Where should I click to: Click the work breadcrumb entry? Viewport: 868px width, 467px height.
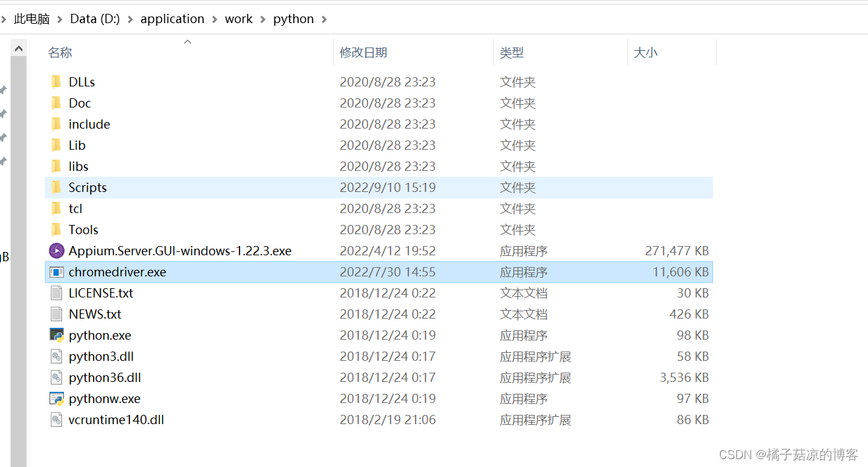click(239, 18)
